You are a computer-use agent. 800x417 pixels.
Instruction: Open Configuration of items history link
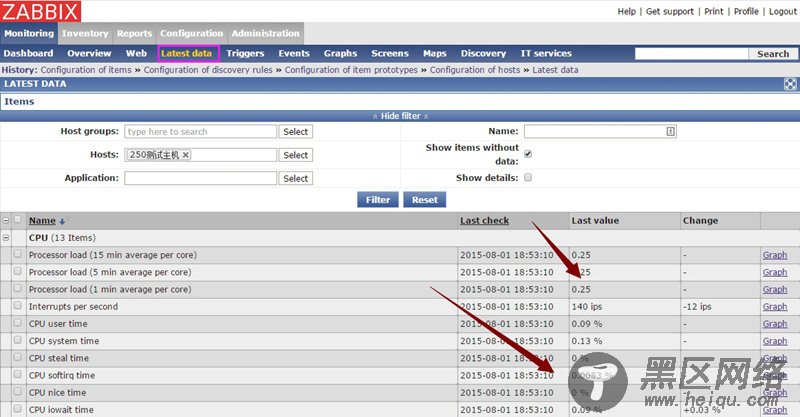coord(86,70)
